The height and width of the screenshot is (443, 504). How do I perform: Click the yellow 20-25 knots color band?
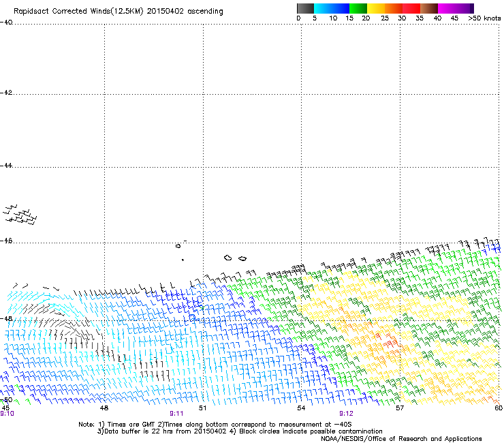click(x=376, y=8)
